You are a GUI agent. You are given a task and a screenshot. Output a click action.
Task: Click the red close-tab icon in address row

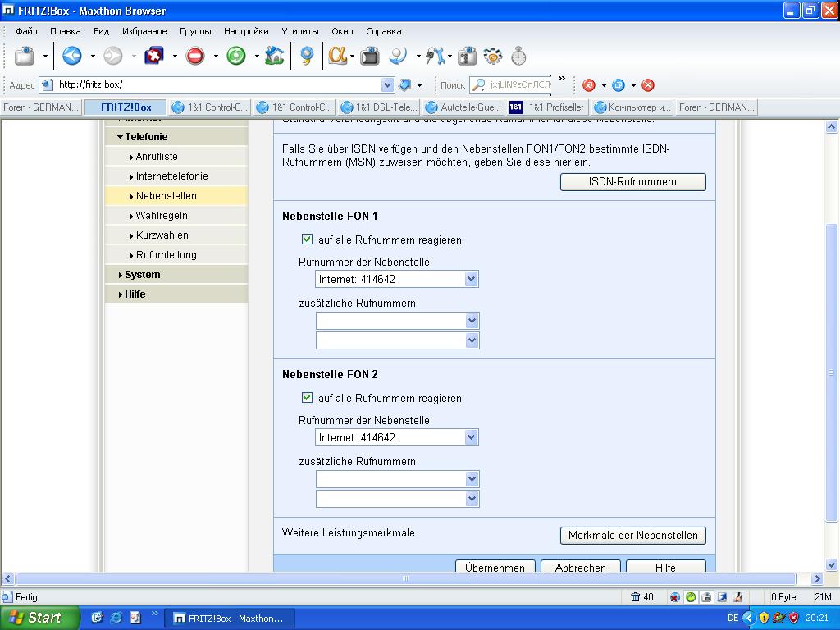point(589,85)
